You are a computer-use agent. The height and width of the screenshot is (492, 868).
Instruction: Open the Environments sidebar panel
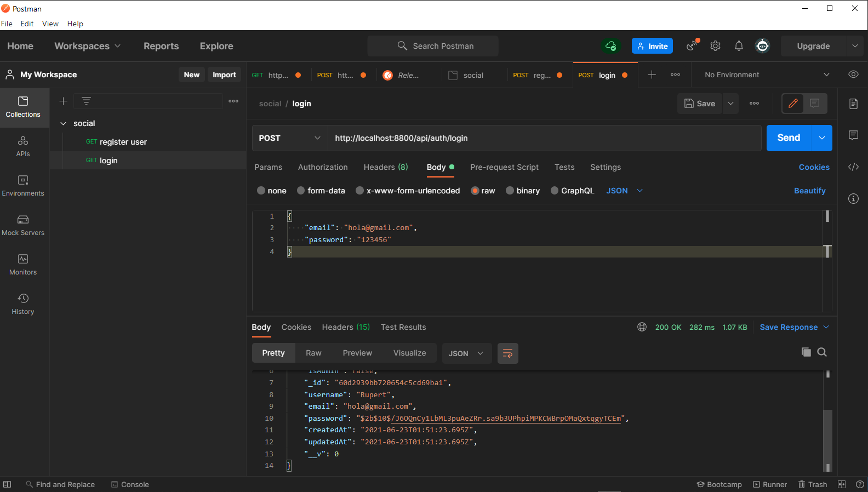click(x=23, y=186)
